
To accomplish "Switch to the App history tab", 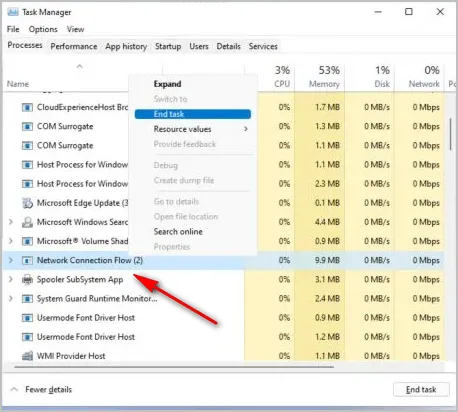I will pyautogui.click(x=126, y=46).
